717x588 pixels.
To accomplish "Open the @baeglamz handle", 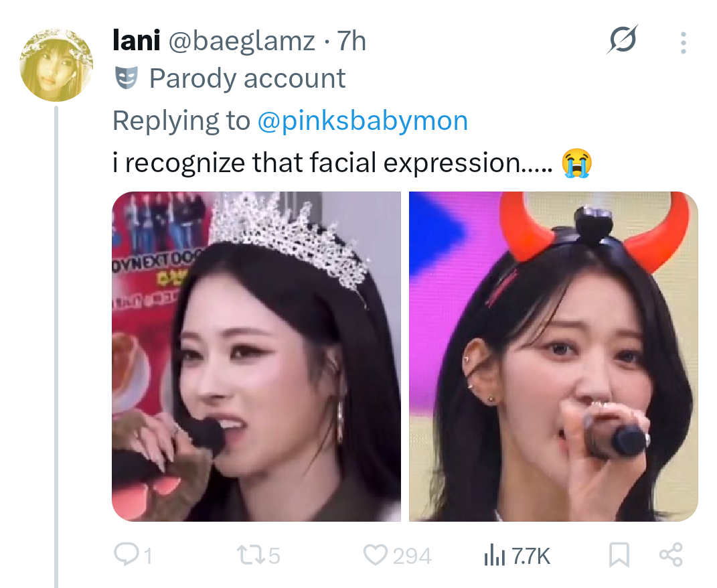I will [242, 41].
